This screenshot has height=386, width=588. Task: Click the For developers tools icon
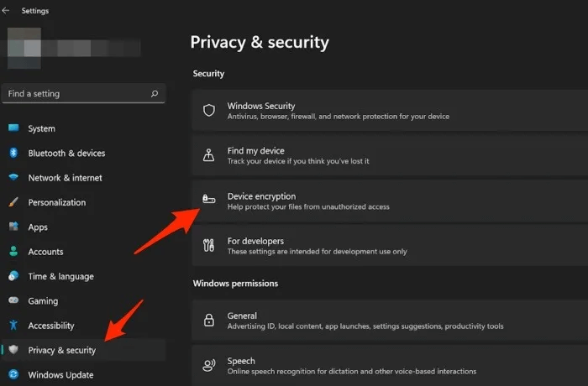click(x=209, y=245)
